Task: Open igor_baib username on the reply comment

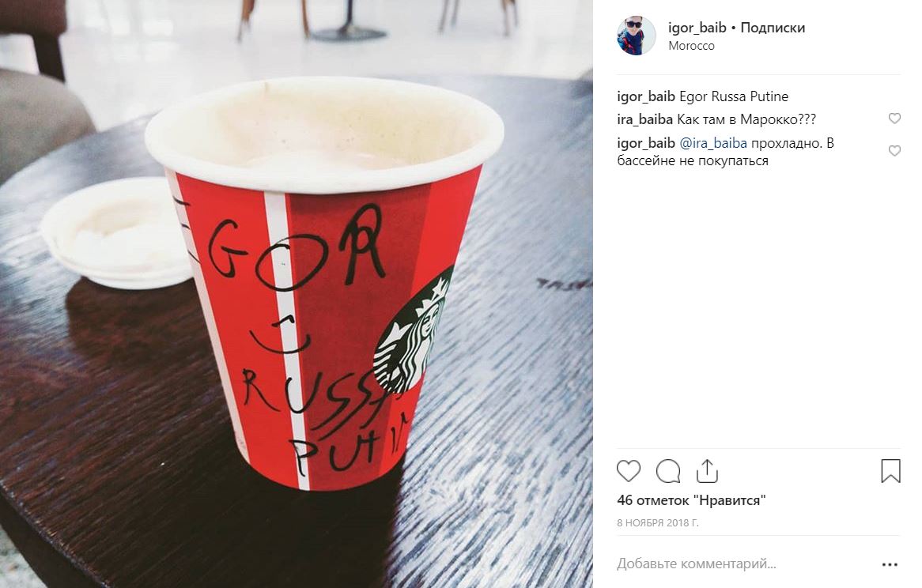Action: tap(646, 143)
